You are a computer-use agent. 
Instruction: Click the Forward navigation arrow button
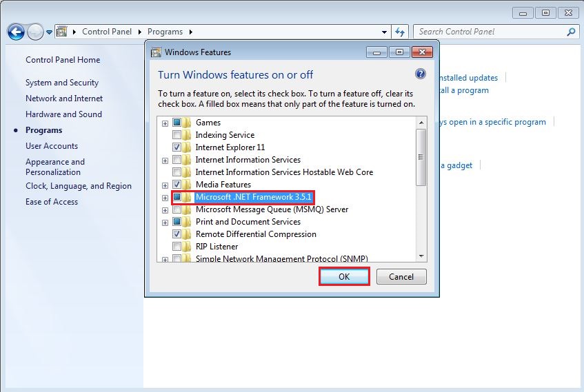[x=35, y=32]
